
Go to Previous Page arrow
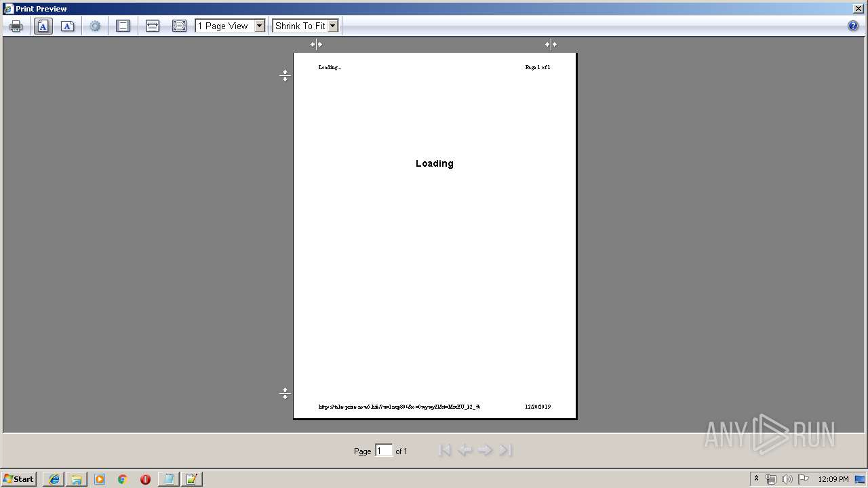465,450
